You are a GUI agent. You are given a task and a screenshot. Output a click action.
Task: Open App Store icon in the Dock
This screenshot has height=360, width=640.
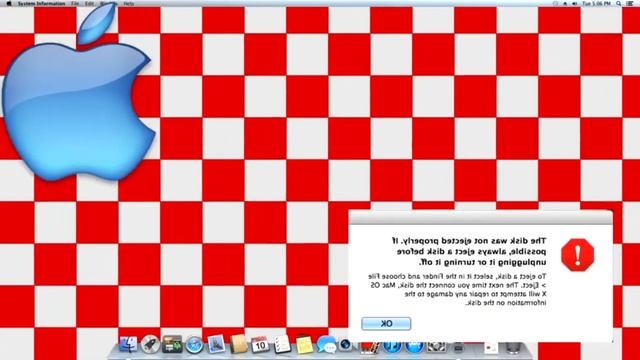(414, 347)
